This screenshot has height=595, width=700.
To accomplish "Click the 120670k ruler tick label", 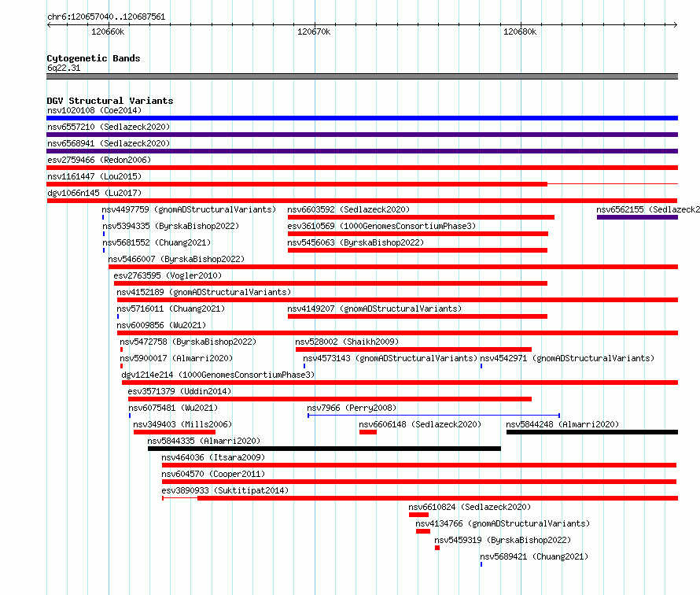I will pyautogui.click(x=314, y=31).
